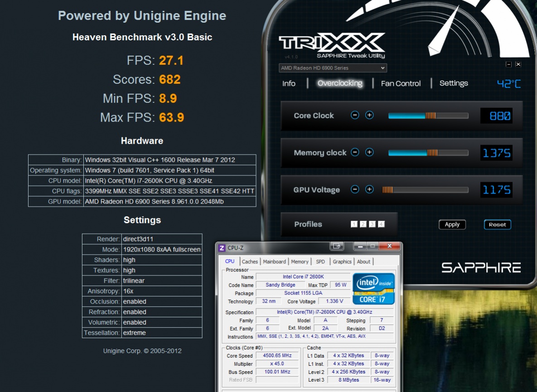
Task: Close the CPU-Z window
Action: coord(389,246)
